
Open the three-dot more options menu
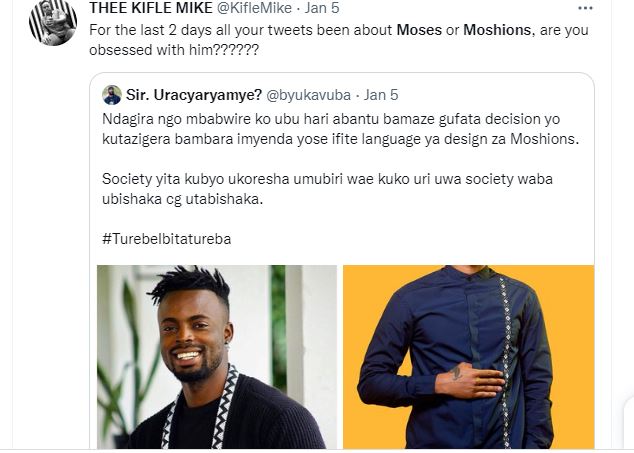(x=585, y=8)
